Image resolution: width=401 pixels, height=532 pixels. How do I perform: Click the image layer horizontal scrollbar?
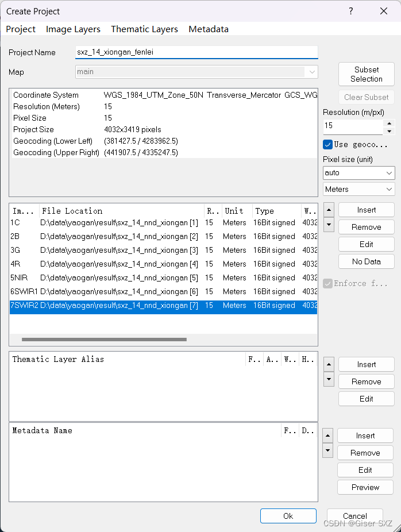[104, 340]
